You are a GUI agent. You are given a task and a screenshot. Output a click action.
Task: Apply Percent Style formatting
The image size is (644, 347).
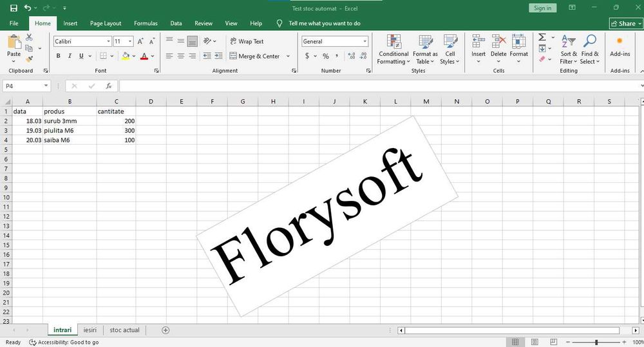tap(326, 56)
